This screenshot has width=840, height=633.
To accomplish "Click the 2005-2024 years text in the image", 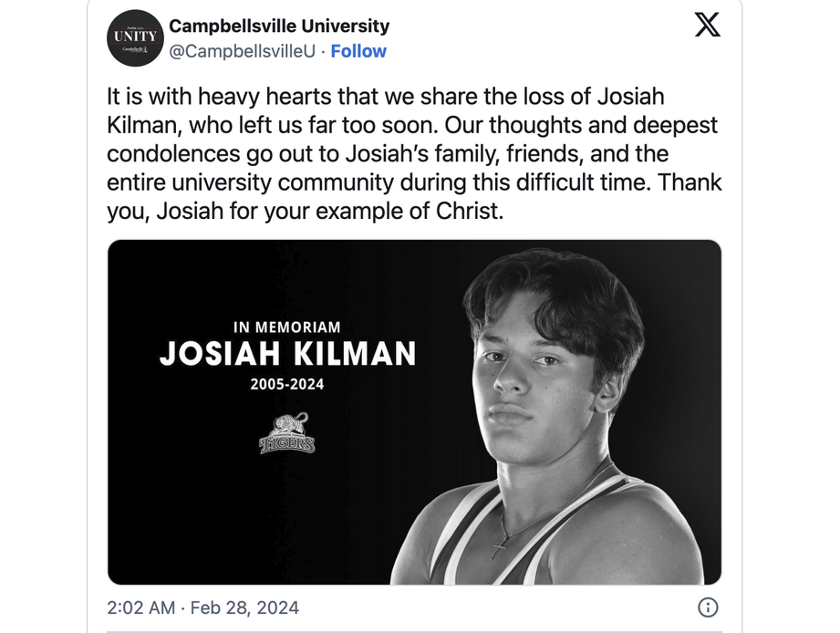I will 287,384.
